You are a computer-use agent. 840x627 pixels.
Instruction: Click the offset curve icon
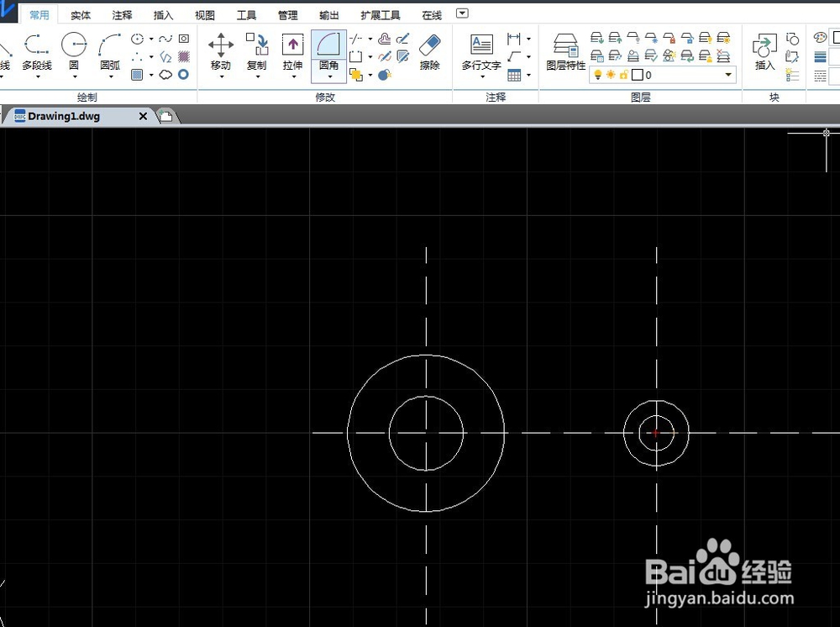pos(384,39)
